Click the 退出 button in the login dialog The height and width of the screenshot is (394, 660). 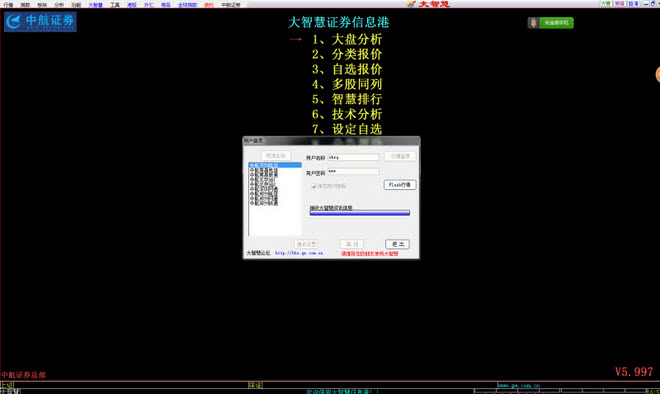point(397,244)
